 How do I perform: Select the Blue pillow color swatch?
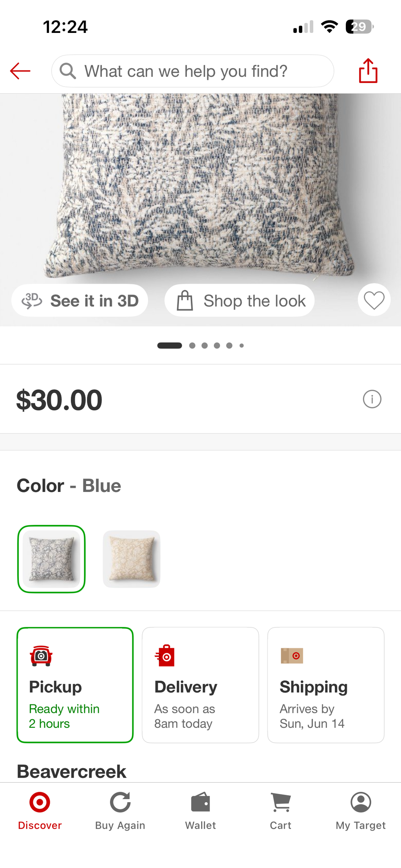point(51,559)
